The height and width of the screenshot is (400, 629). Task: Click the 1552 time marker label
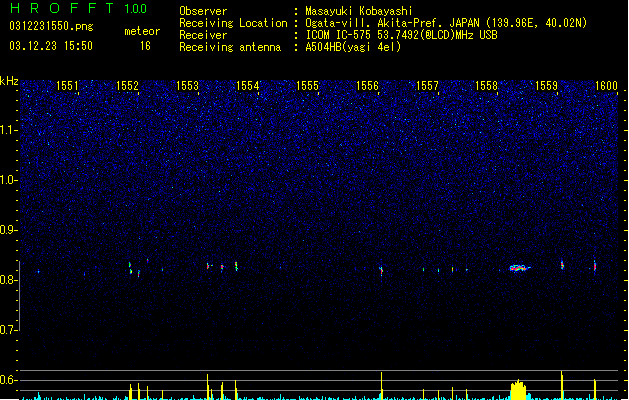(127, 86)
